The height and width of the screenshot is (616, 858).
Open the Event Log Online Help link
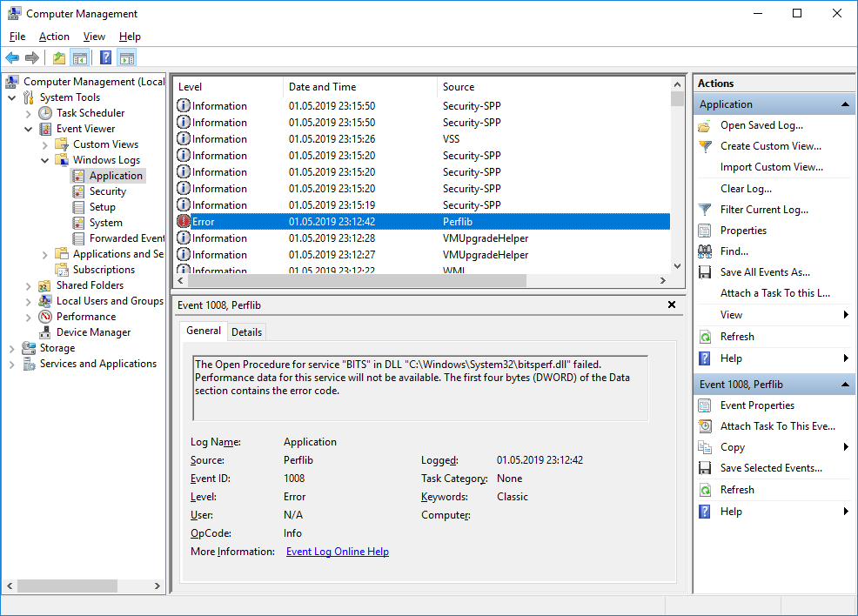338,552
